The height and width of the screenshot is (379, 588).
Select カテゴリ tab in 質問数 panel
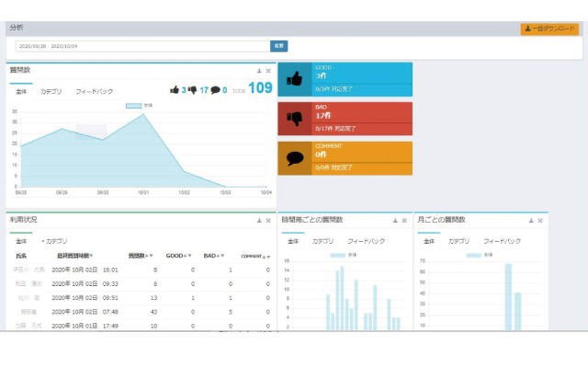coord(51,91)
